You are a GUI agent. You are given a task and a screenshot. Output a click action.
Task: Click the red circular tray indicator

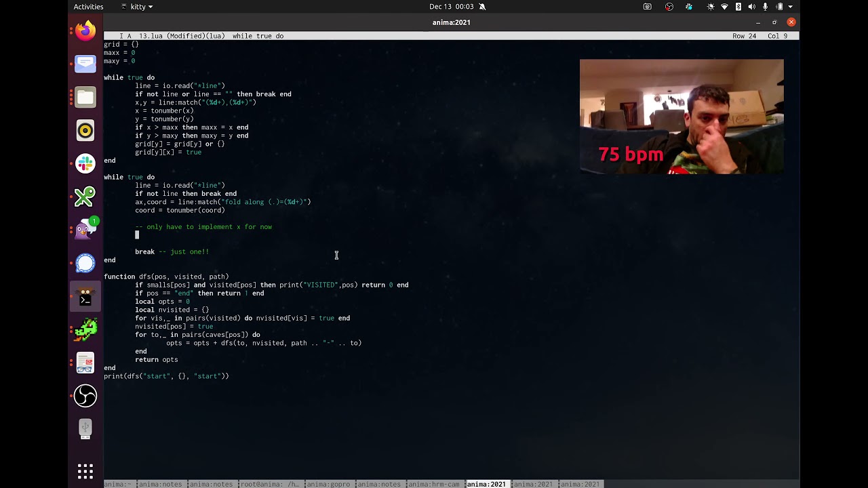click(x=669, y=7)
